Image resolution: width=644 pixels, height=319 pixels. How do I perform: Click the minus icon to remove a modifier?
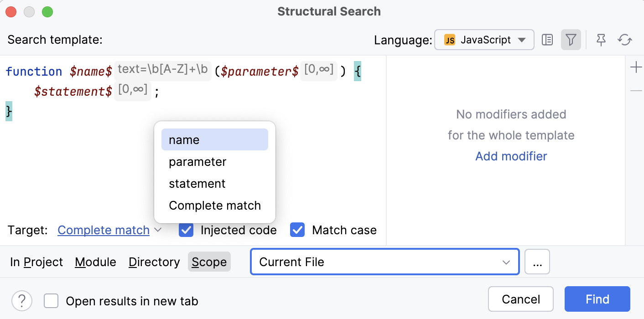click(636, 90)
